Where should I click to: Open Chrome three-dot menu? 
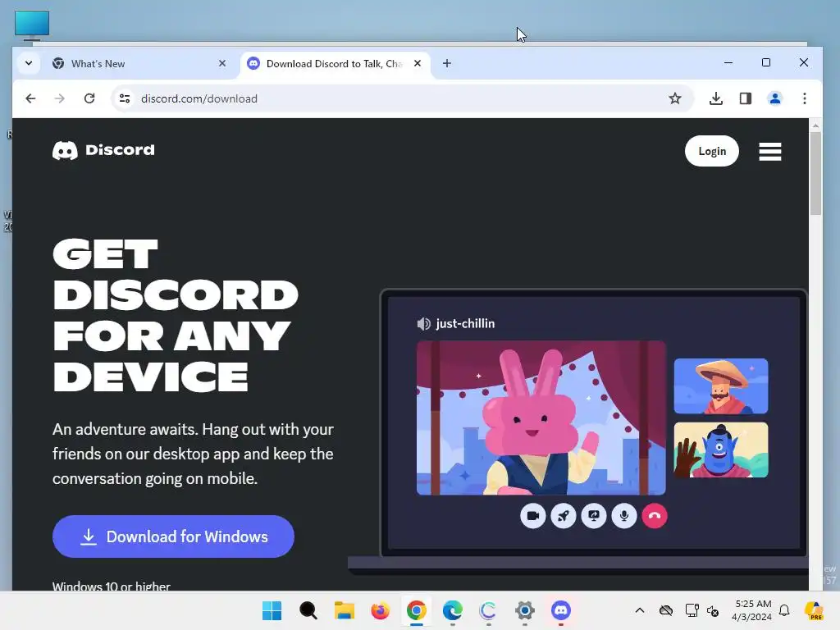804,98
